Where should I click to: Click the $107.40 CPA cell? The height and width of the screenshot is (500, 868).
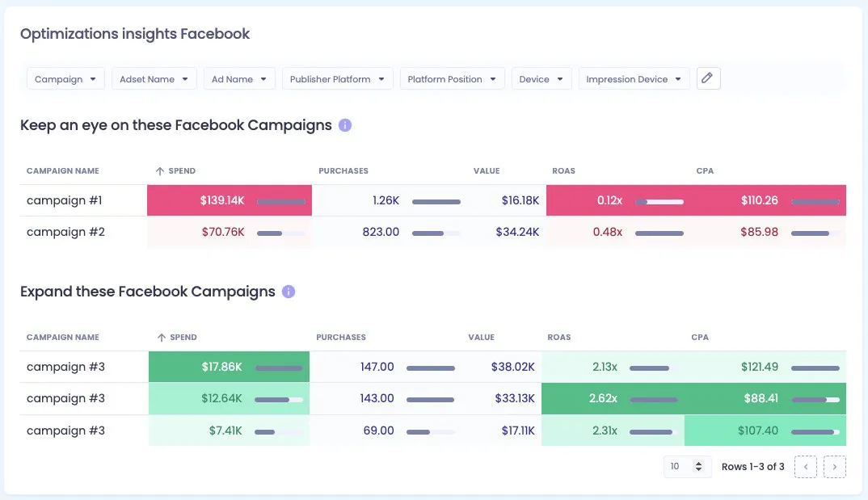pyautogui.click(x=765, y=431)
